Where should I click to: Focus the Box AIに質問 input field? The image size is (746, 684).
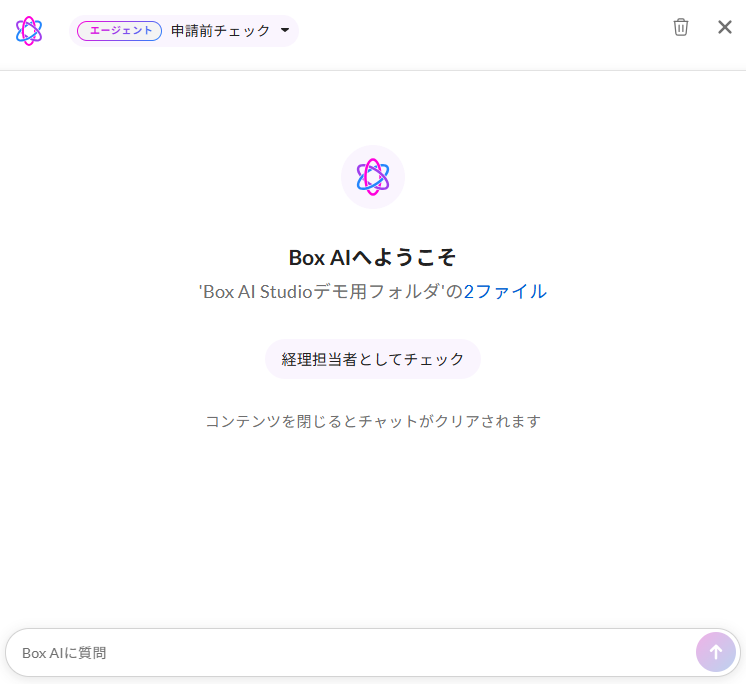(x=350, y=653)
